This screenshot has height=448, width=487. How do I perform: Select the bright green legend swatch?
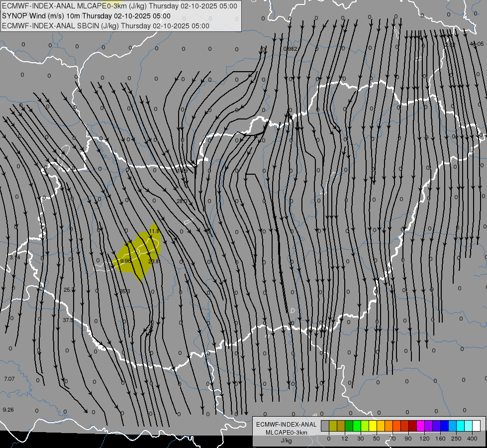(x=357, y=426)
